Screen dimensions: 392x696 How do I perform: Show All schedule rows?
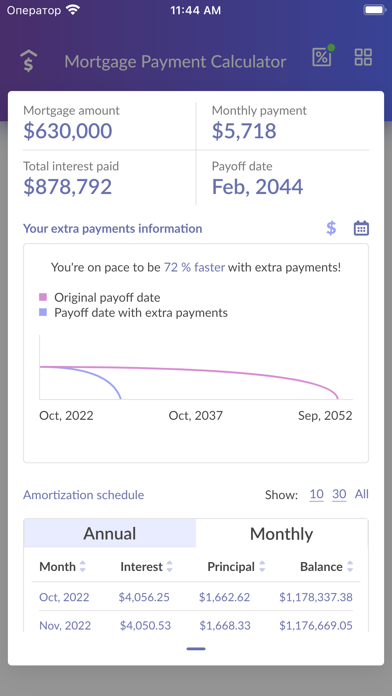(361, 494)
